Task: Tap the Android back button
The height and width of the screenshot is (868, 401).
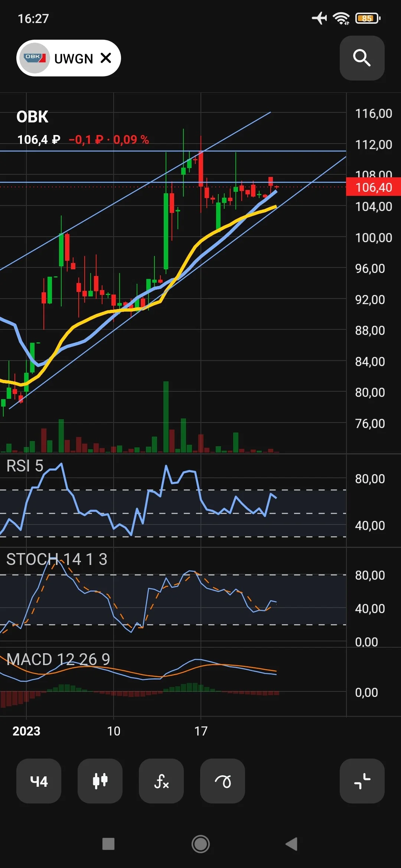Action: [292, 844]
